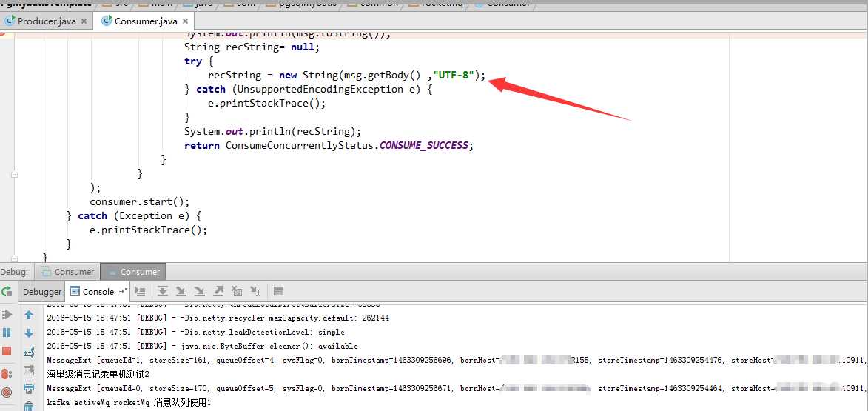Click System.out.println(recString); line
The image size is (868, 411).
(272, 131)
